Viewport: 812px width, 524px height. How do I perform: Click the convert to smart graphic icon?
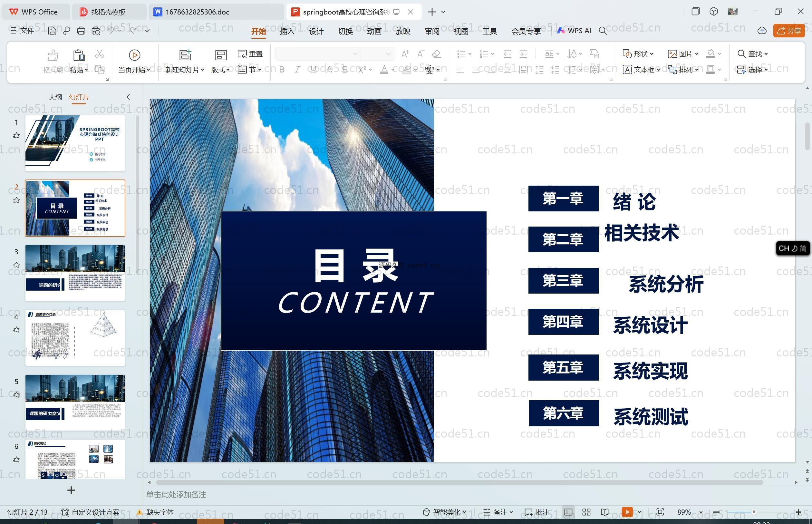594,54
